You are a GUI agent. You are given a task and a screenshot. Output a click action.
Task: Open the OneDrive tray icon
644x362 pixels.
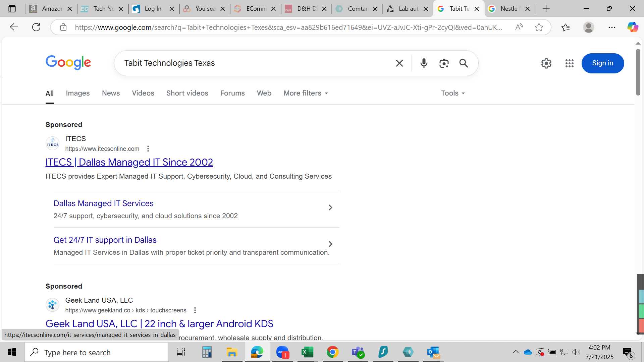[528, 352]
